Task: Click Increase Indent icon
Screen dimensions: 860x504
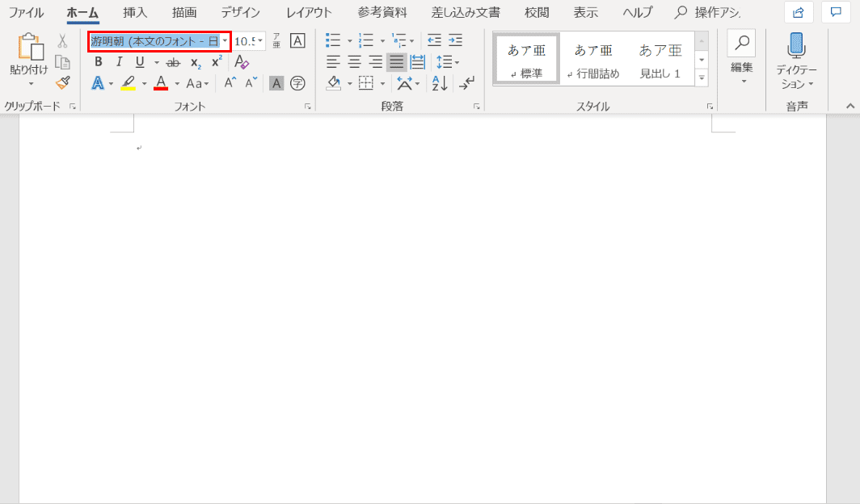Action: (455, 40)
